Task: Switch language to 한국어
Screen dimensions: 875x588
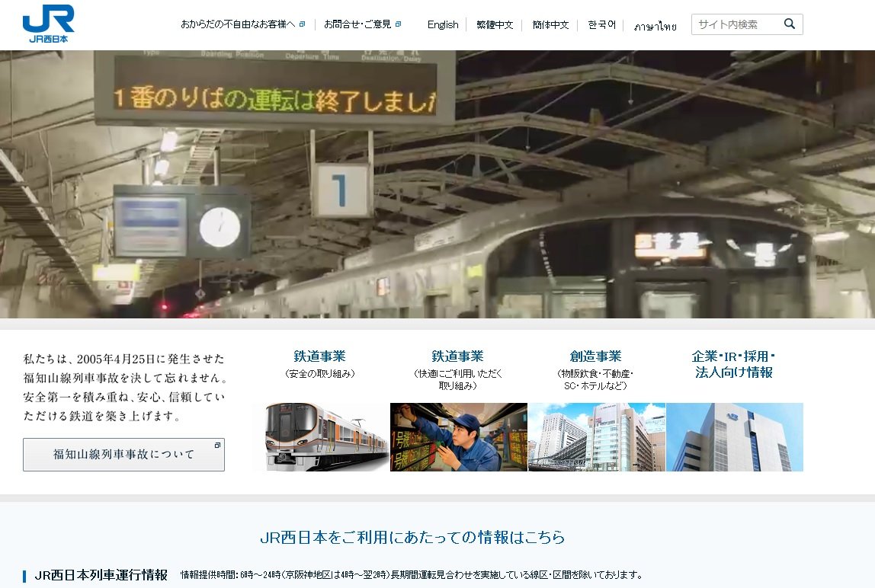Action: pos(601,24)
